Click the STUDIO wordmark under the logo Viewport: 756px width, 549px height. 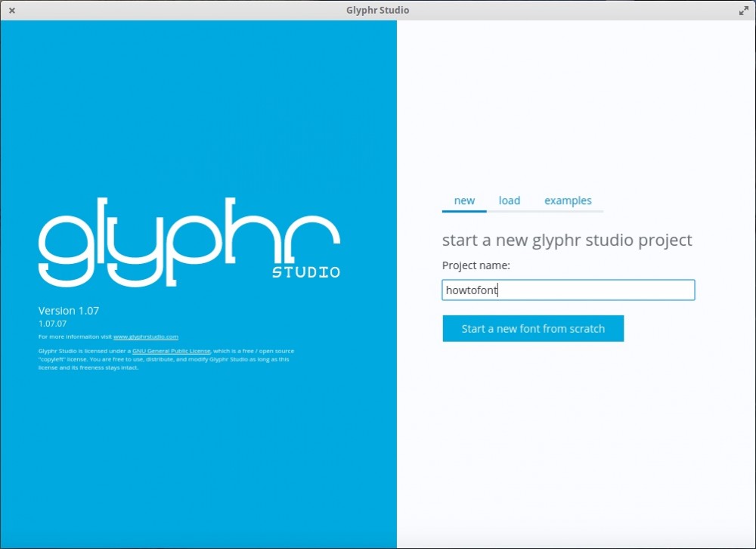click(x=305, y=272)
